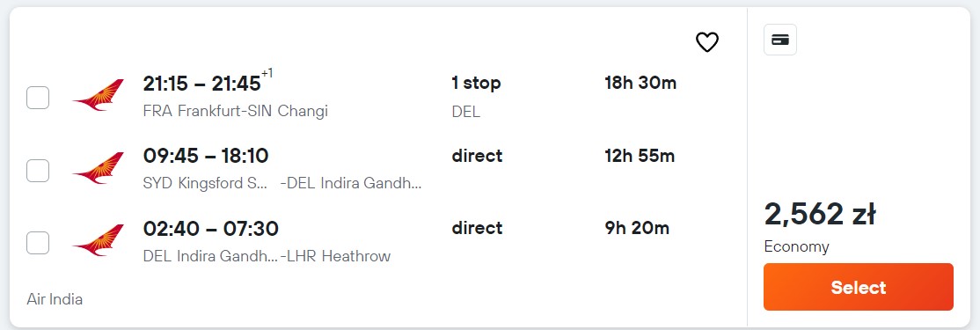This screenshot has height=330, width=980.
Task: Tick checkbox for DEL-LHR Heathrow leg
Action: 38,243
